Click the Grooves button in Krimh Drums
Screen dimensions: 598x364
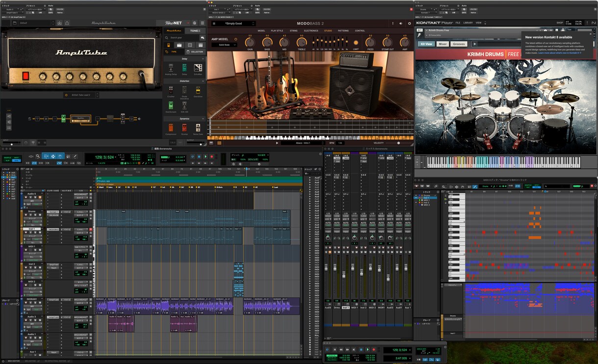pyautogui.click(x=459, y=44)
